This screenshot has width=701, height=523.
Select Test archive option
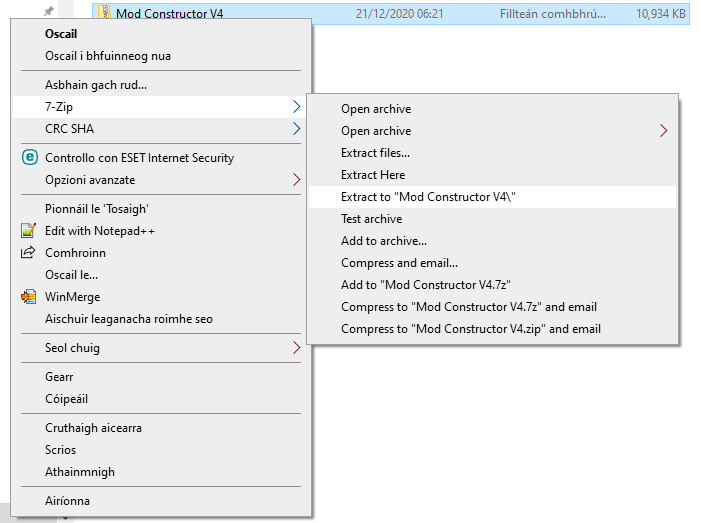[x=371, y=219]
